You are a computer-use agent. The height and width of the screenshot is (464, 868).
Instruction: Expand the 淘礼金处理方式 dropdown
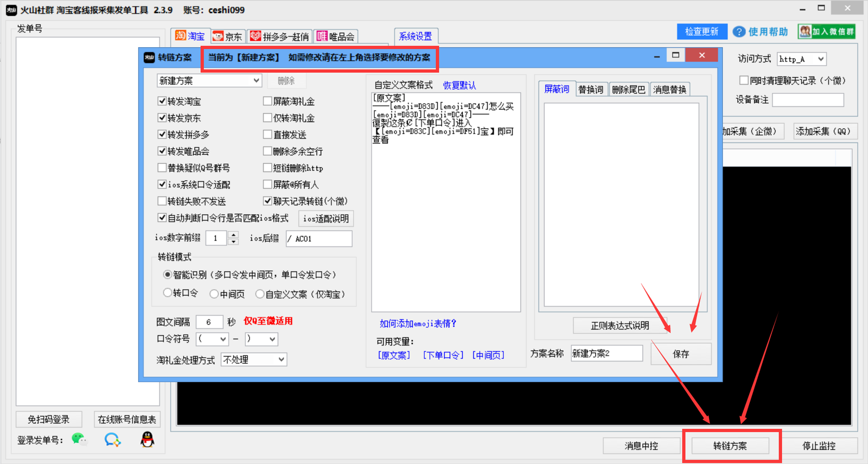click(254, 359)
